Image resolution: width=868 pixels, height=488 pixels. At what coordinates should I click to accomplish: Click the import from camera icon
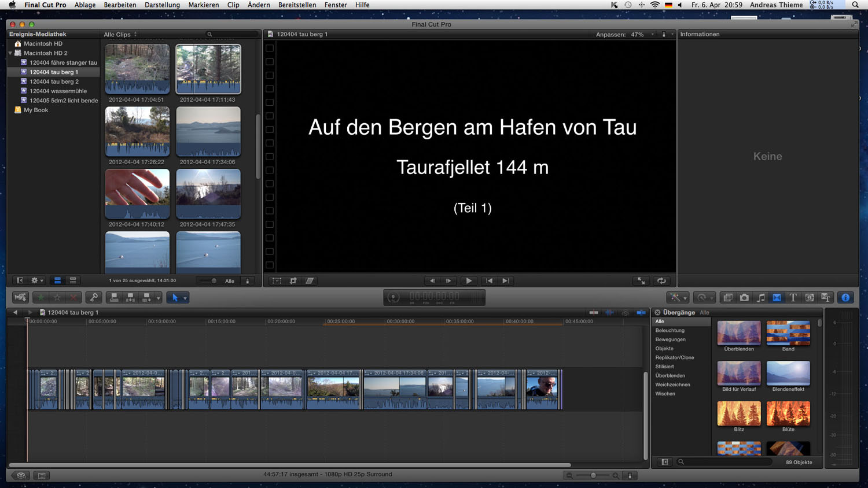[x=20, y=297]
